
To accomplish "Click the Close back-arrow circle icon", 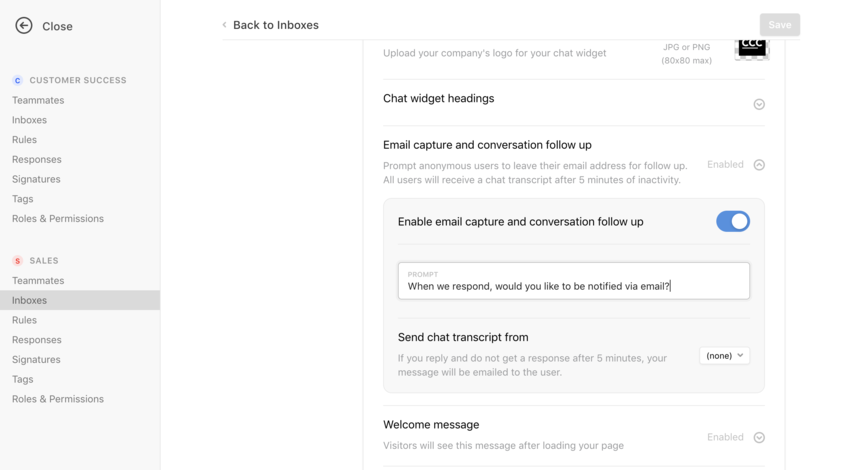I will click(x=24, y=26).
